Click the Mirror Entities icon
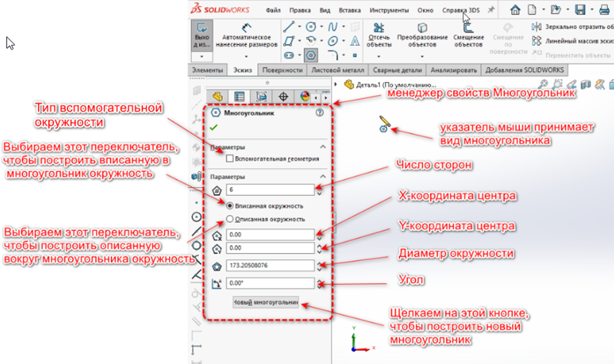The image size is (614, 364). click(x=536, y=26)
